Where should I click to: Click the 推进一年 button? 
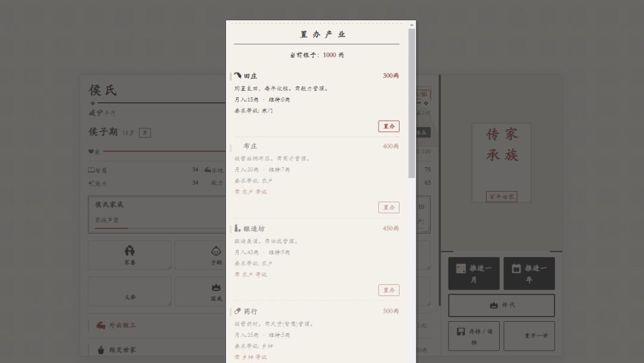[x=529, y=273]
